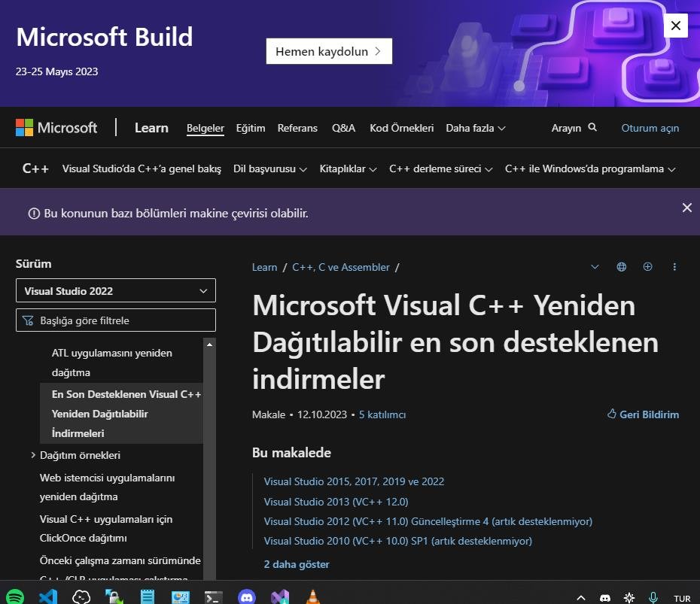
Task: Open VLC media player from the taskbar
Action: 312,596
